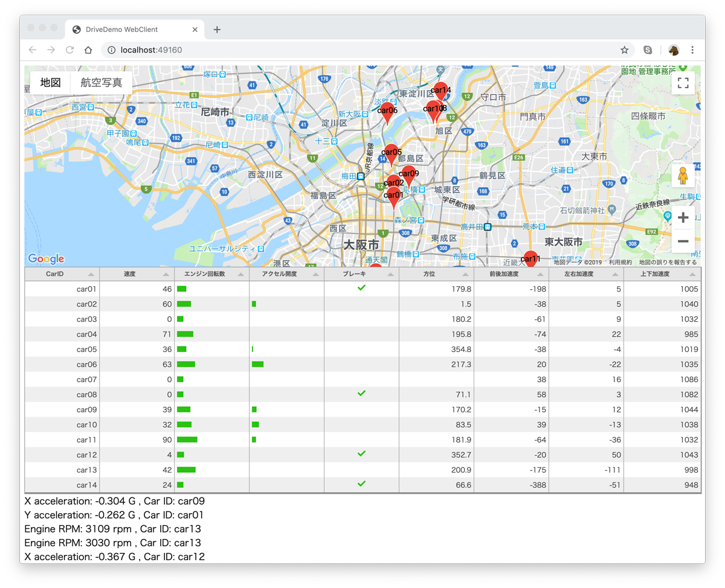View site information for localhost
The width and height of the screenshot is (725, 588).
coord(111,50)
